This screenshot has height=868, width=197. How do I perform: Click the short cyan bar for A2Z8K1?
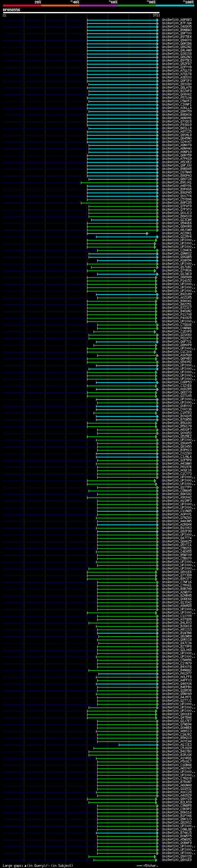tap(118, 233)
